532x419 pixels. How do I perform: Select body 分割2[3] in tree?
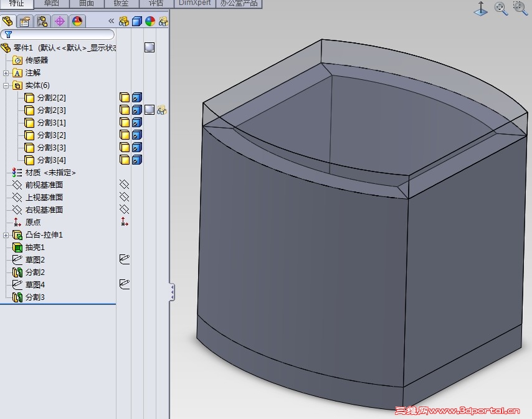point(45,110)
